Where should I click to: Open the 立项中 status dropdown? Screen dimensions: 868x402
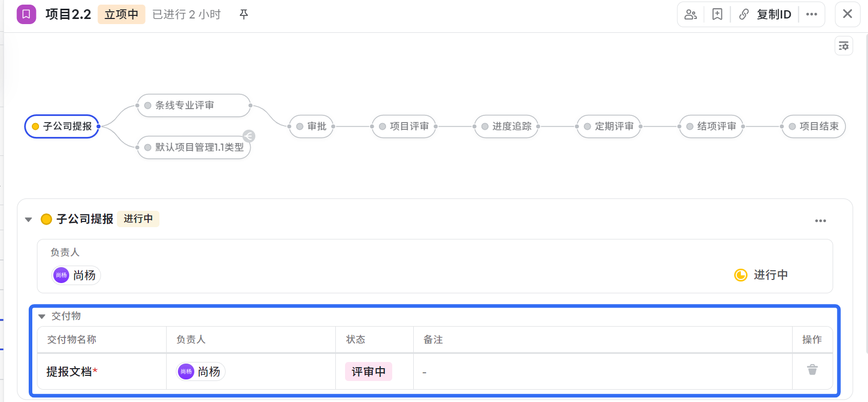122,14
